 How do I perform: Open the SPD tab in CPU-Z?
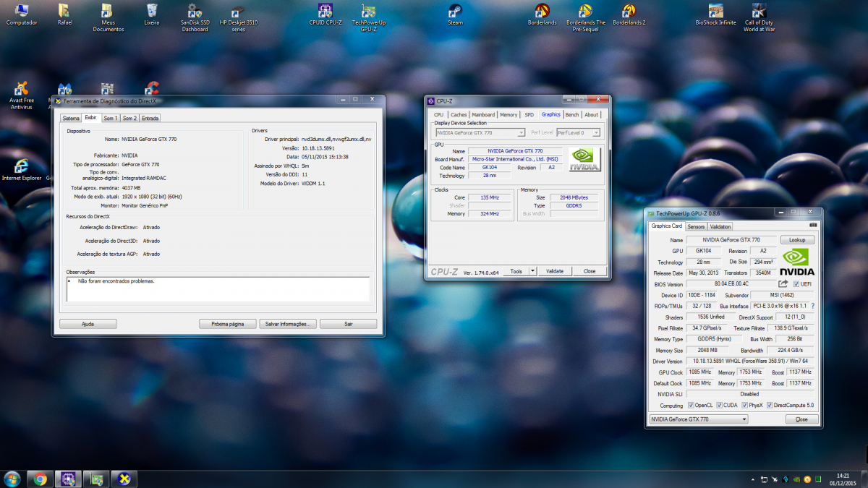pyautogui.click(x=529, y=114)
